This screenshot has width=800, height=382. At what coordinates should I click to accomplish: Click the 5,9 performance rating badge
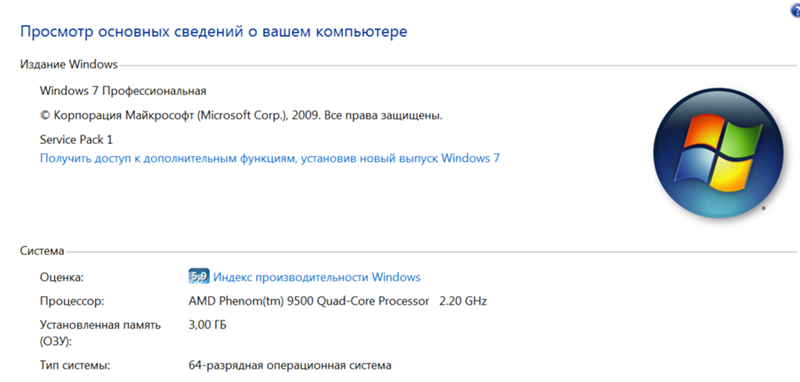tap(198, 276)
